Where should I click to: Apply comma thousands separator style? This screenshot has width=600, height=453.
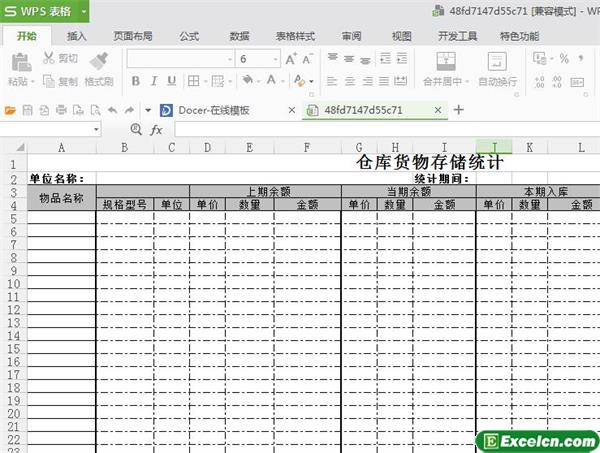pyautogui.click(x=581, y=59)
